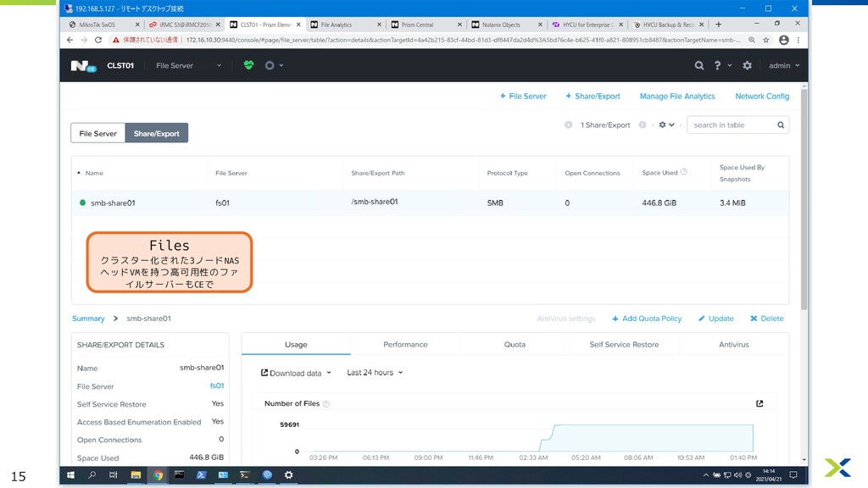Open the Antivirus tab
Screen dimensions: 868x488
tap(733, 344)
